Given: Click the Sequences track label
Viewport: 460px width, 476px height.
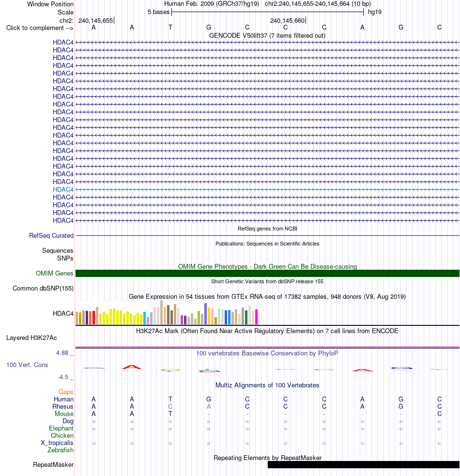Looking at the screenshot, I should point(58,250).
